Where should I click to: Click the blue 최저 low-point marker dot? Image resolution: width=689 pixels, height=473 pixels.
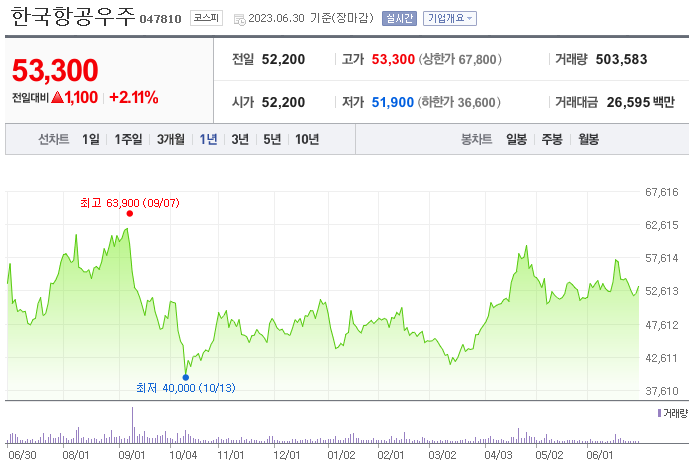[x=185, y=377]
